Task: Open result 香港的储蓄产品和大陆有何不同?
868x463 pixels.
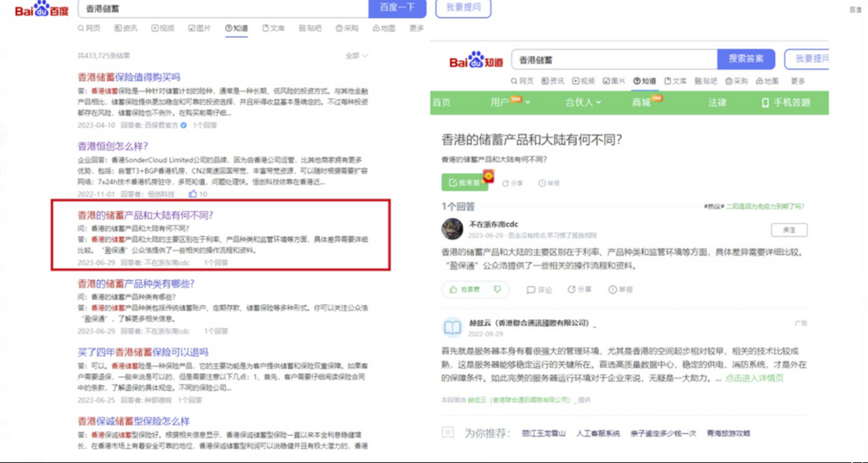Action: coord(145,215)
